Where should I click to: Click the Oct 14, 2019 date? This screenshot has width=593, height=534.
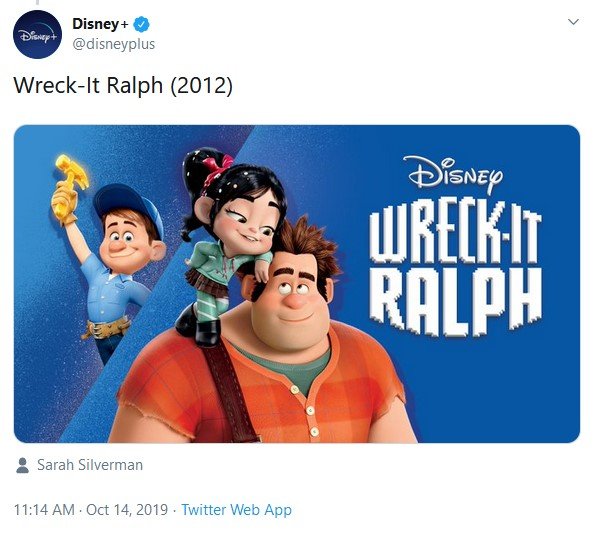click(127, 509)
